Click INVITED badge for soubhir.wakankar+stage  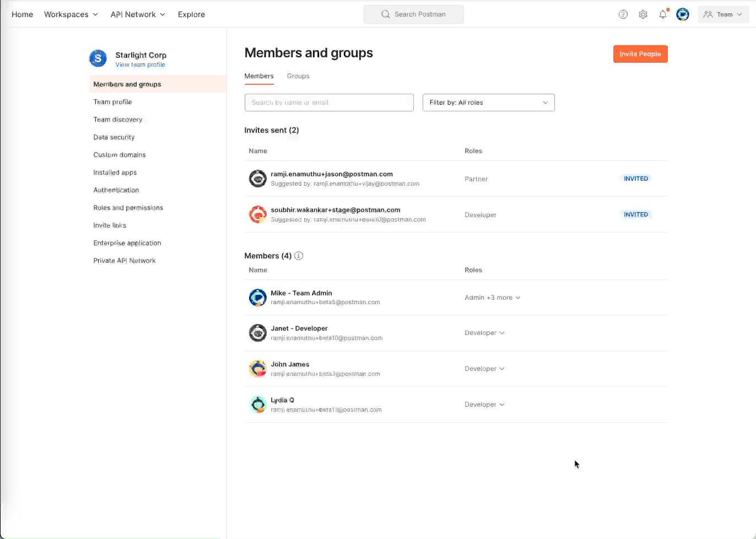click(x=636, y=214)
